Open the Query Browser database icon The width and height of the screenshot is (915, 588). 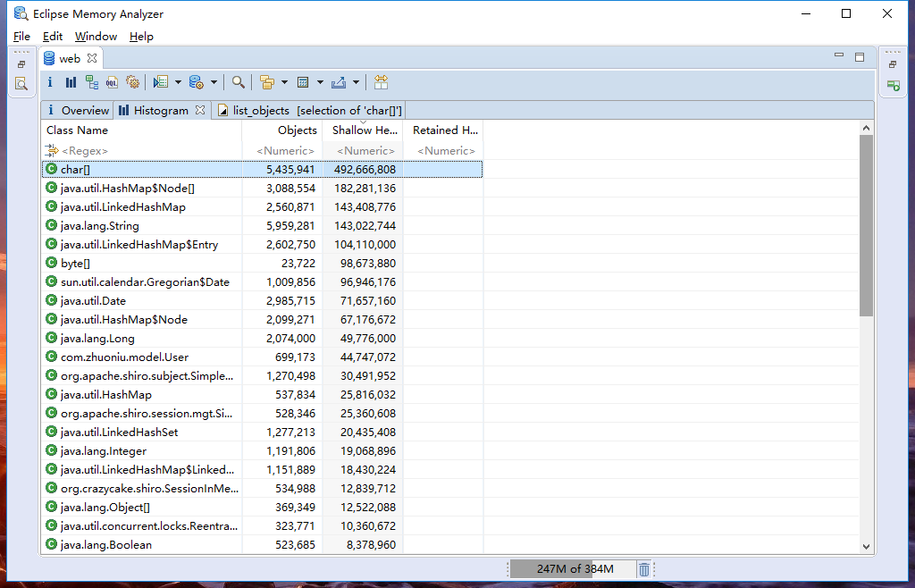[196, 82]
